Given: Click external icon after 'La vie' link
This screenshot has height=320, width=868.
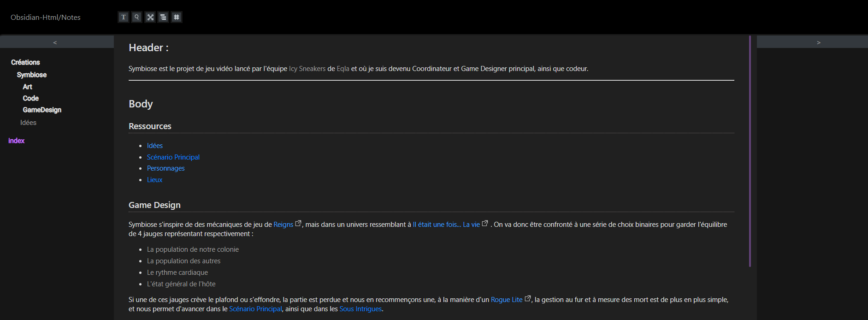Looking at the screenshot, I should tap(485, 223).
